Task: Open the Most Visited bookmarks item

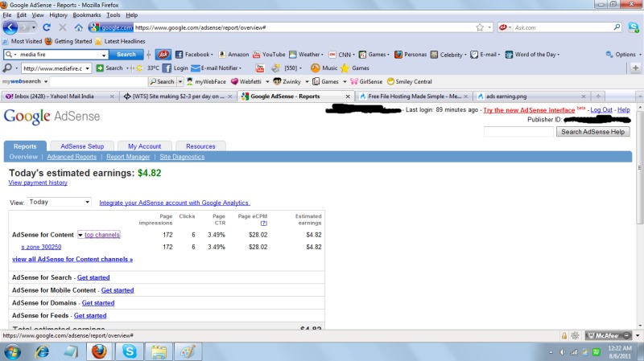Action: pos(23,42)
